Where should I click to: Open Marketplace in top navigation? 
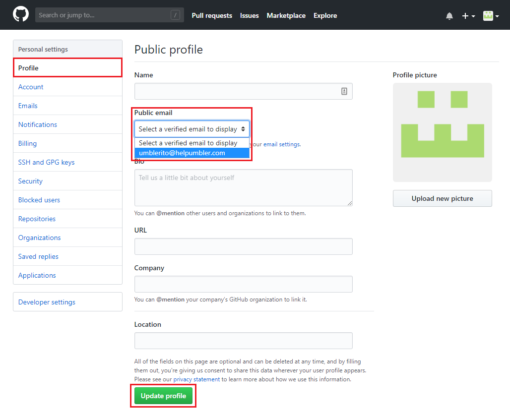(x=286, y=15)
